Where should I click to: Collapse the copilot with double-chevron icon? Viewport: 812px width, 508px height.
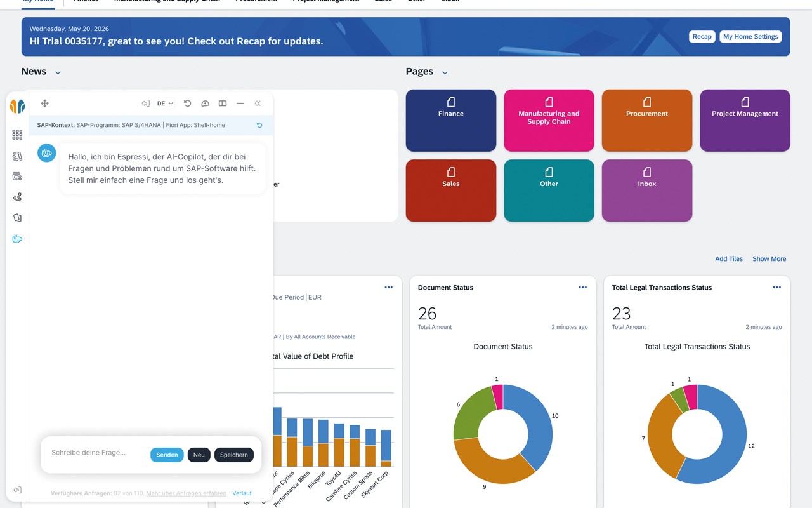pyautogui.click(x=258, y=104)
